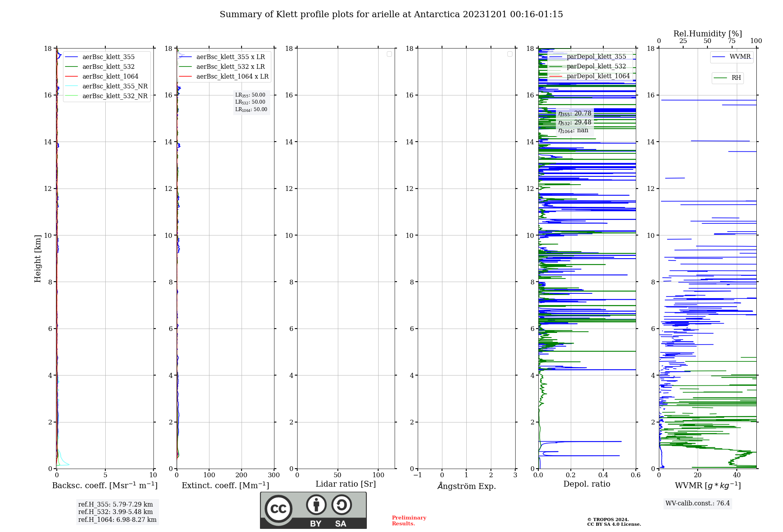Click the 'LR1064: 50.00' annotation
This screenshot has width=783, height=532.
point(251,110)
